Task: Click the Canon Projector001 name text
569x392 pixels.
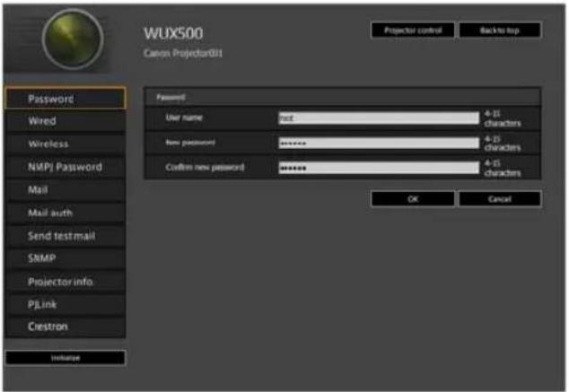Action: (x=183, y=53)
